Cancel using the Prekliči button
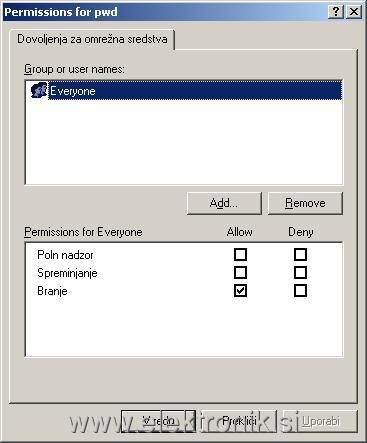The image size is (367, 443). [x=239, y=421]
